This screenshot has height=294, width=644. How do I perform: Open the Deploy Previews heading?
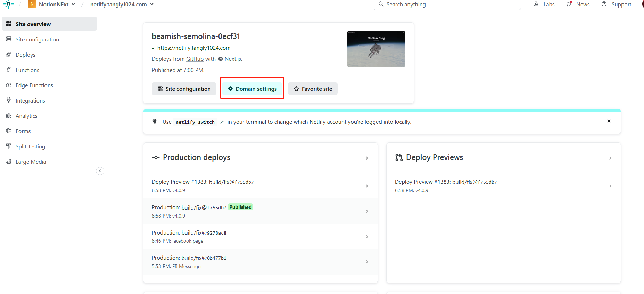435,157
